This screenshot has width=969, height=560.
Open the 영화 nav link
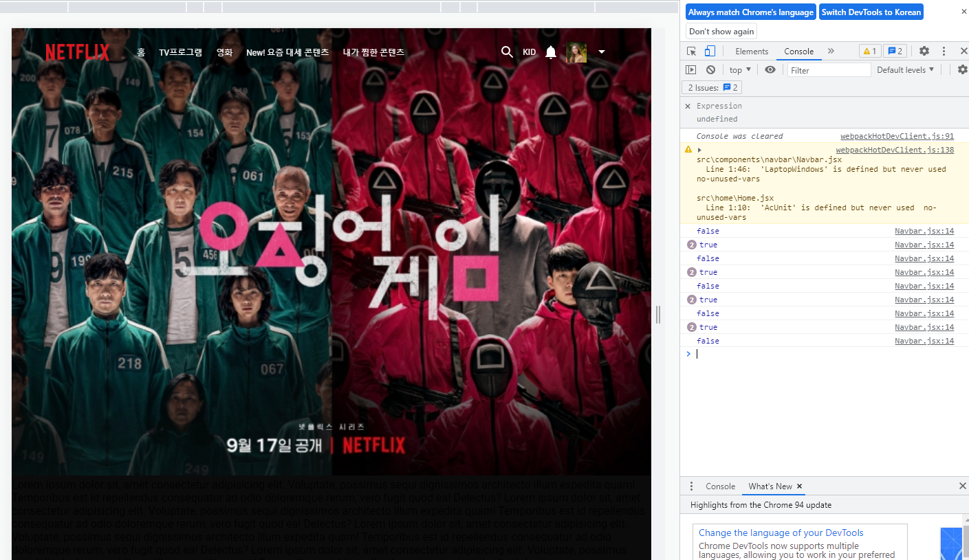click(x=224, y=52)
